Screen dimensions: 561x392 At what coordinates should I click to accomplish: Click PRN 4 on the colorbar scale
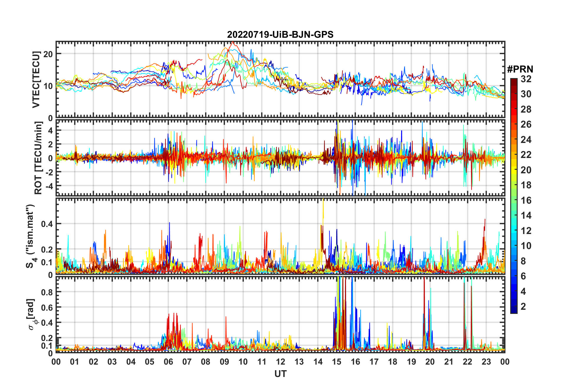pos(524,291)
